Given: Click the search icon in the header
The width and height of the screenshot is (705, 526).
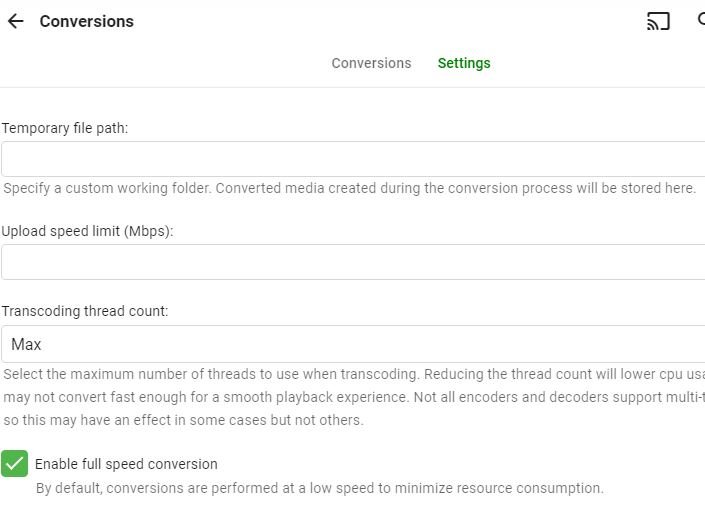Looking at the screenshot, I should tap(700, 20).
